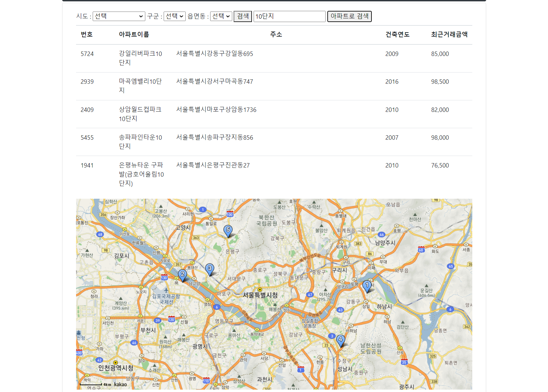The width and height of the screenshot is (548, 392).
Task: Click the search input containing 10단지
Action: (x=289, y=16)
